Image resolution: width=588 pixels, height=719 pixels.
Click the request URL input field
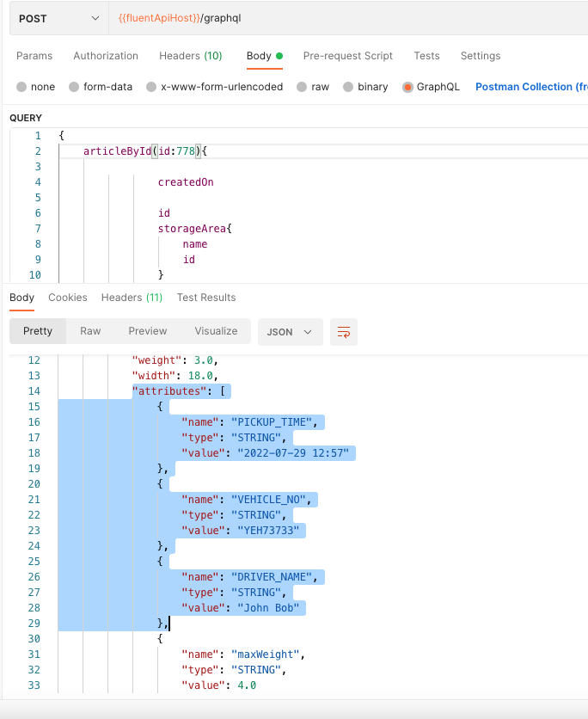click(344, 18)
